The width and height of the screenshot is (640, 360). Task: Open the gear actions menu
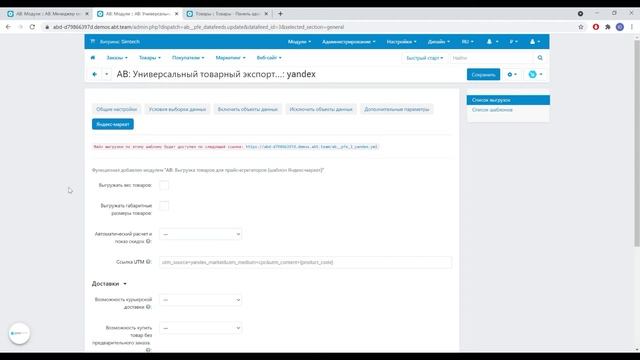pos(512,74)
